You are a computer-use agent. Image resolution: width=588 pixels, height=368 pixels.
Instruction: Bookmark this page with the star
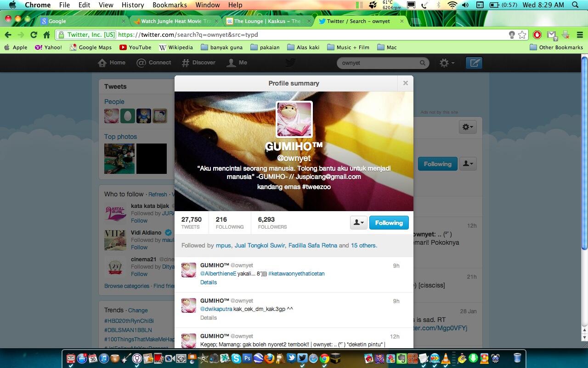(x=522, y=34)
